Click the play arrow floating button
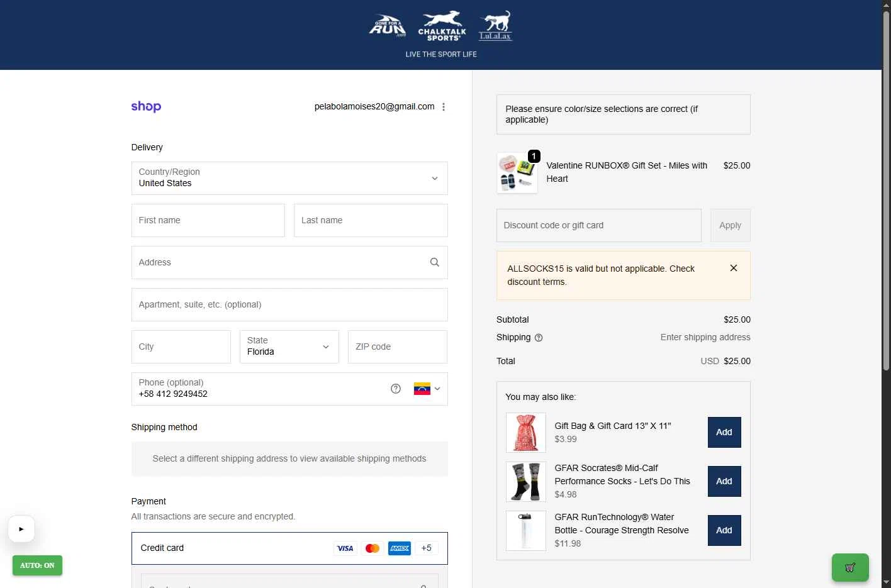Image resolution: width=891 pixels, height=588 pixels. point(21,529)
